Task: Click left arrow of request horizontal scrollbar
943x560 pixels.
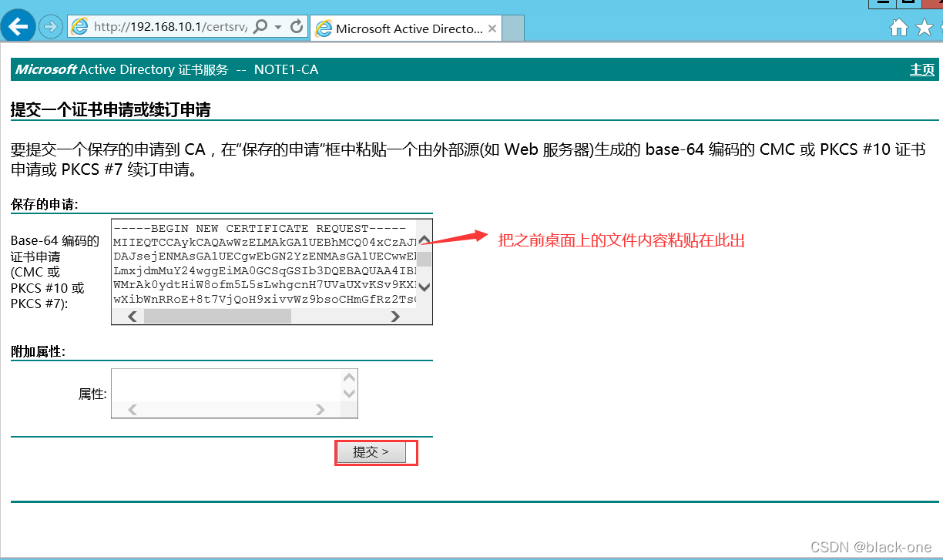Action: pyautogui.click(x=133, y=316)
